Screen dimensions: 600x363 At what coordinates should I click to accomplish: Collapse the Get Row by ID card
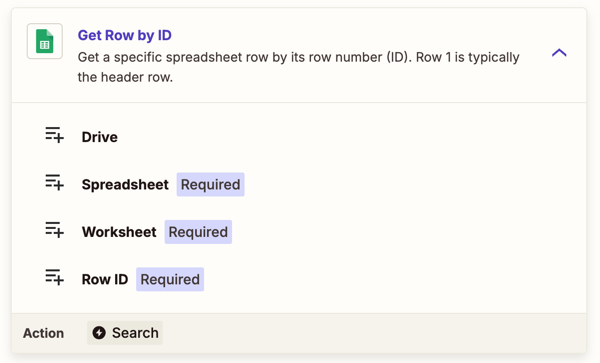tap(559, 53)
